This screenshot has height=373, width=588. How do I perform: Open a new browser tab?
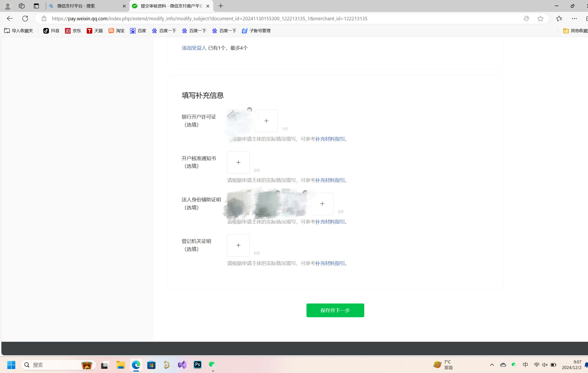pos(221,6)
